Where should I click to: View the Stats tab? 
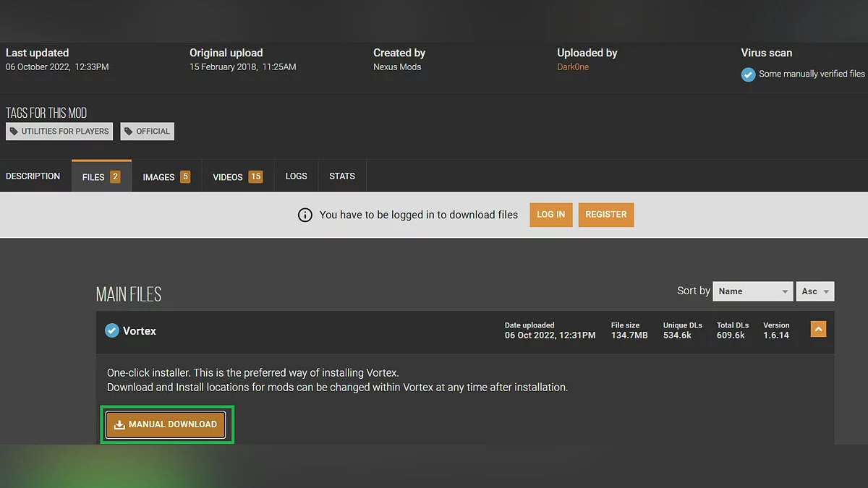click(x=342, y=176)
